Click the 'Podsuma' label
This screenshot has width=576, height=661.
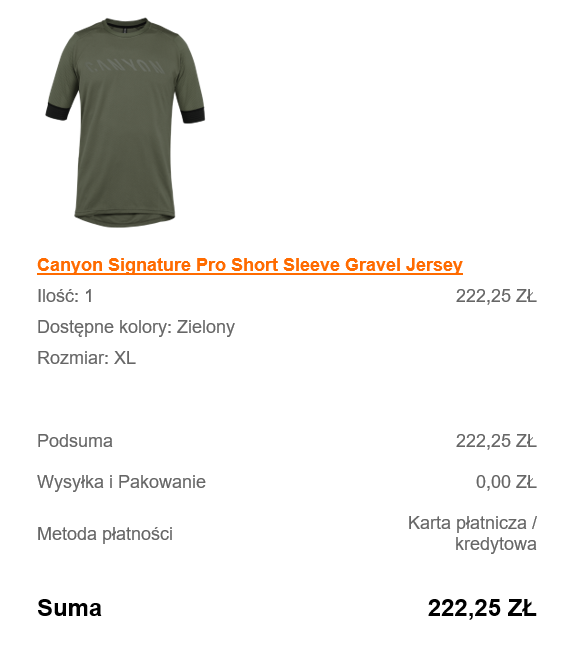pyautogui.click(x=75, y=441)
